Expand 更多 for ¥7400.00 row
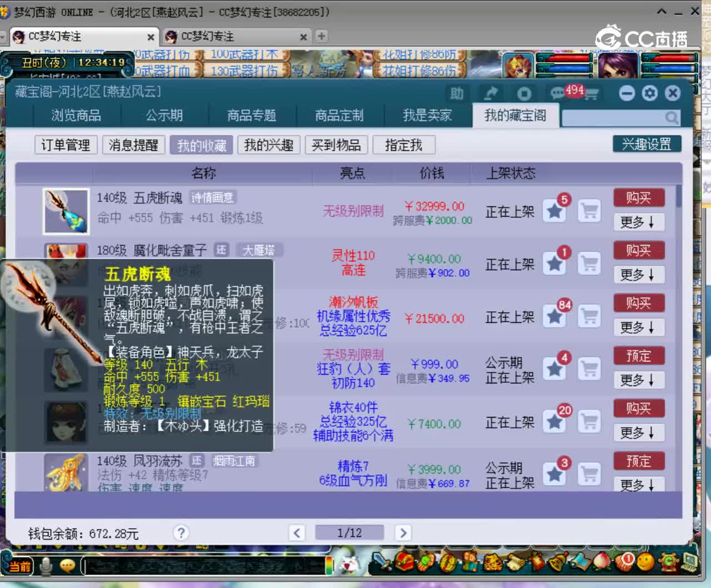The height and width of the screenshot is (588, 711). [x=638, y=432]
